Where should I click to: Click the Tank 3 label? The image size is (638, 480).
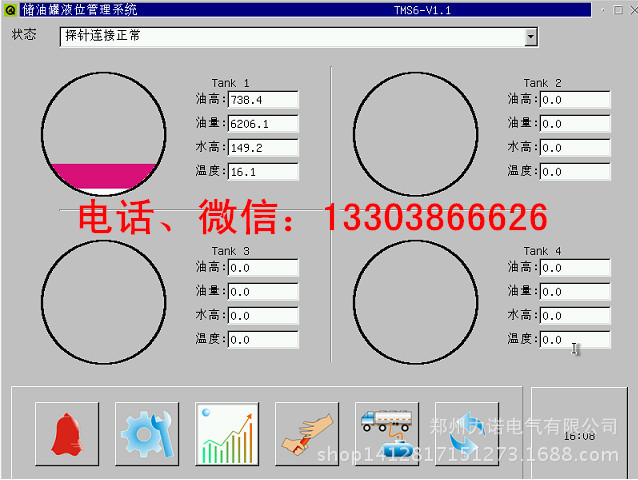point(230,251)
